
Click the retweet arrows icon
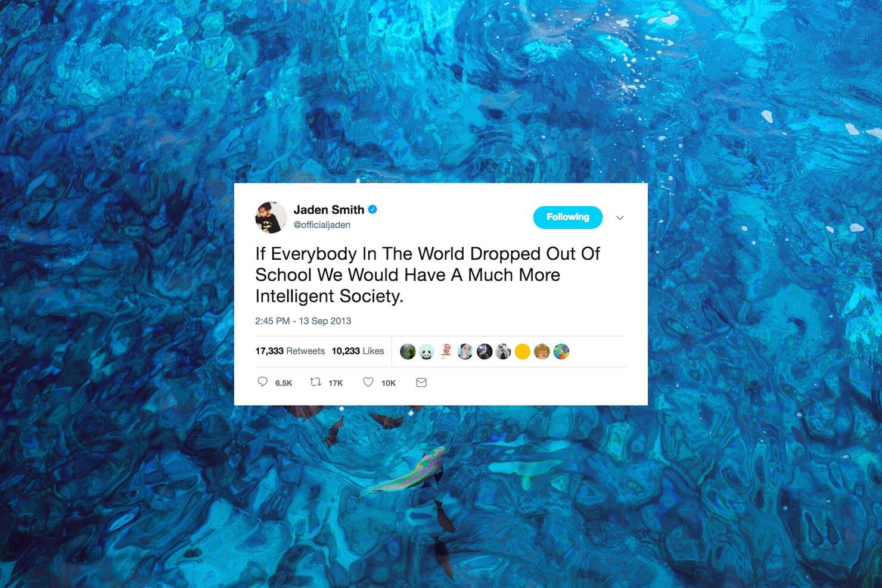point(315,382)
